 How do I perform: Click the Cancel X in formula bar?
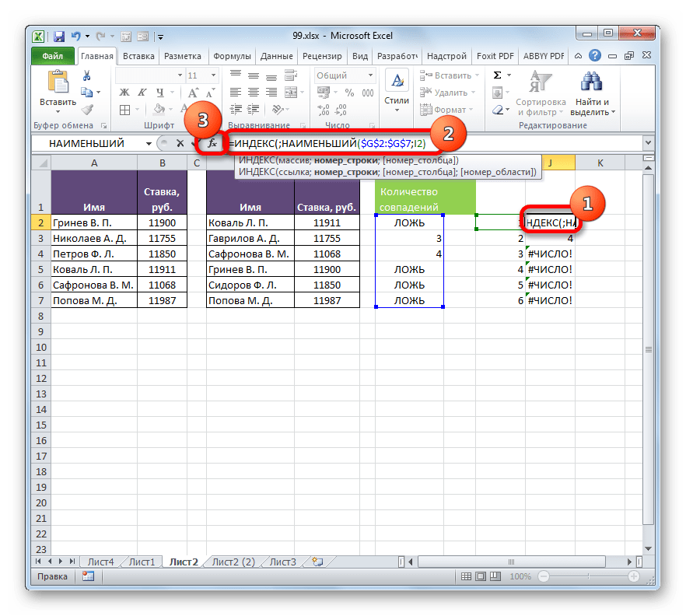[180, 143]
